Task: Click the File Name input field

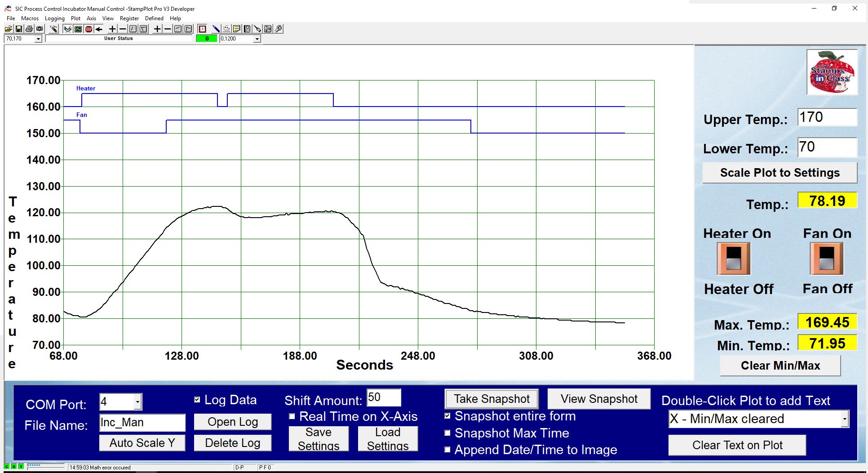Action: click(142, 423)
